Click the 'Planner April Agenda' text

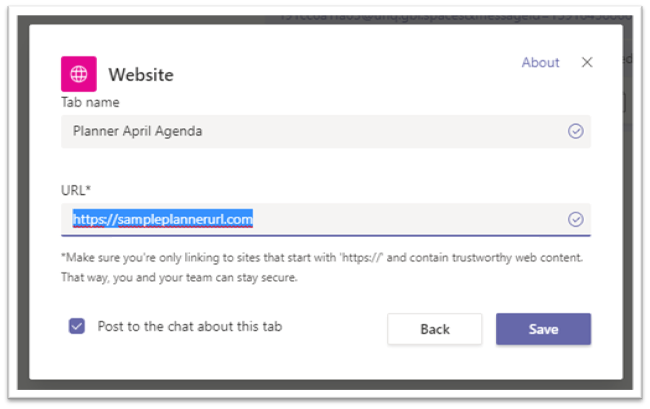click(138, 131)
